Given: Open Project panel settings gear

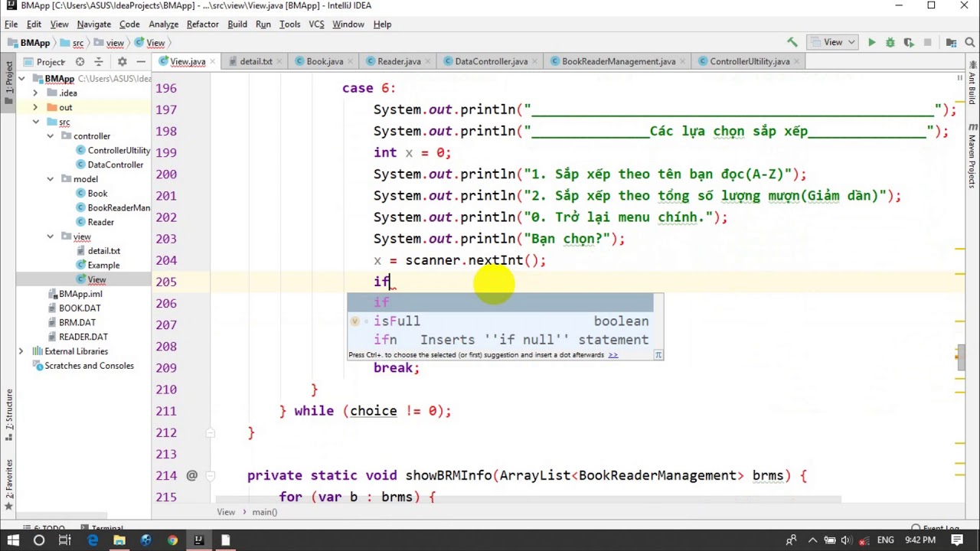Looking at the screenshot, I should point(122,61).
